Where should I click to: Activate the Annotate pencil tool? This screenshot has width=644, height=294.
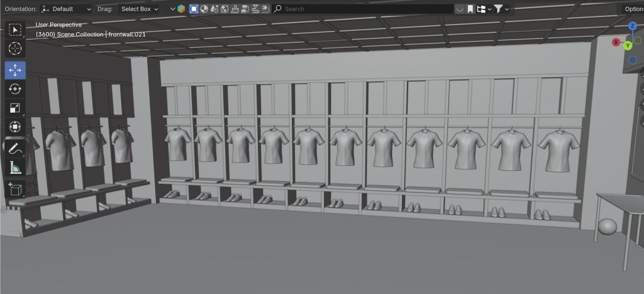[15, 148]
